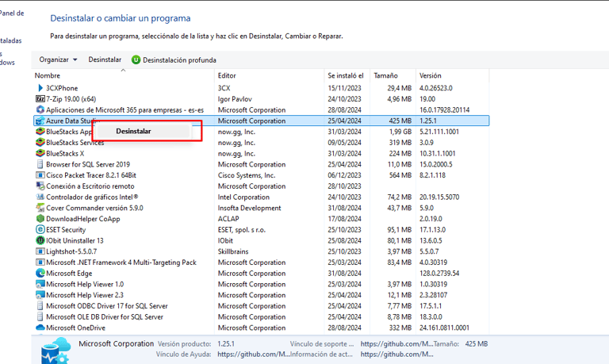
Task: Open the Organizar dropdown menu
Action: tap(58, 59)
